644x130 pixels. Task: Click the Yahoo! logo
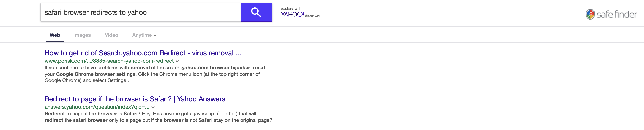coord(292,15)
